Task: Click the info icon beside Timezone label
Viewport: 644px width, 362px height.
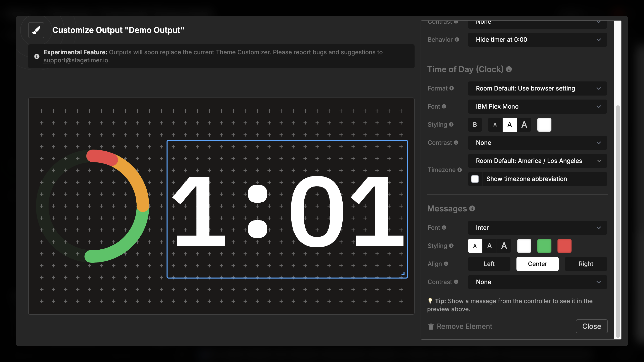Action: 460,170
